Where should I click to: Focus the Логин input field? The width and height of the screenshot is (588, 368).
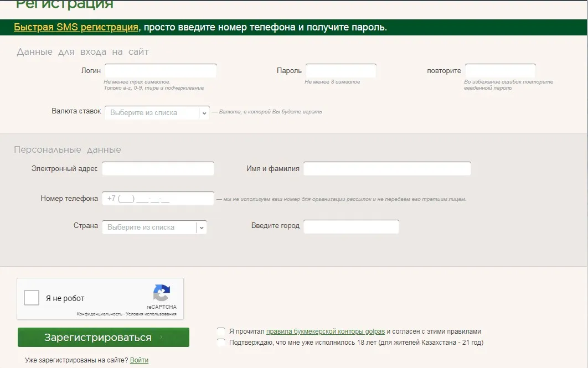click(161, 71)
